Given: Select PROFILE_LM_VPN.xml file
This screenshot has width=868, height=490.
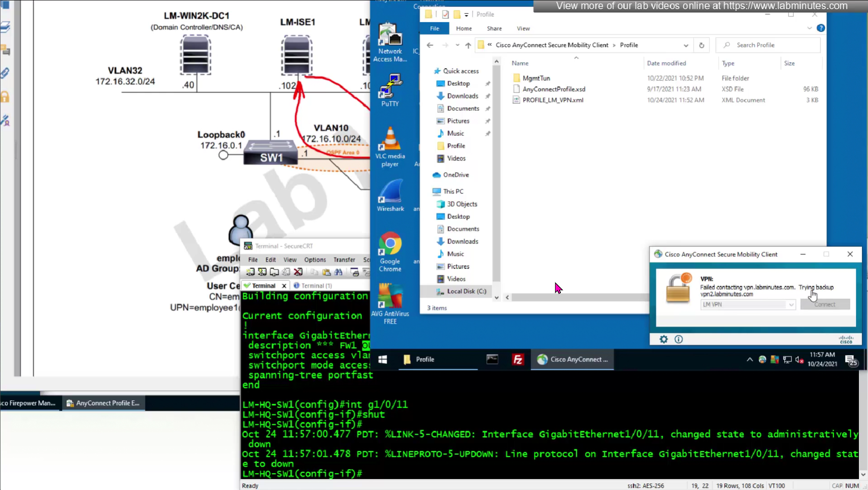Looking at the screenshot, I should click(x=553, y=100).
